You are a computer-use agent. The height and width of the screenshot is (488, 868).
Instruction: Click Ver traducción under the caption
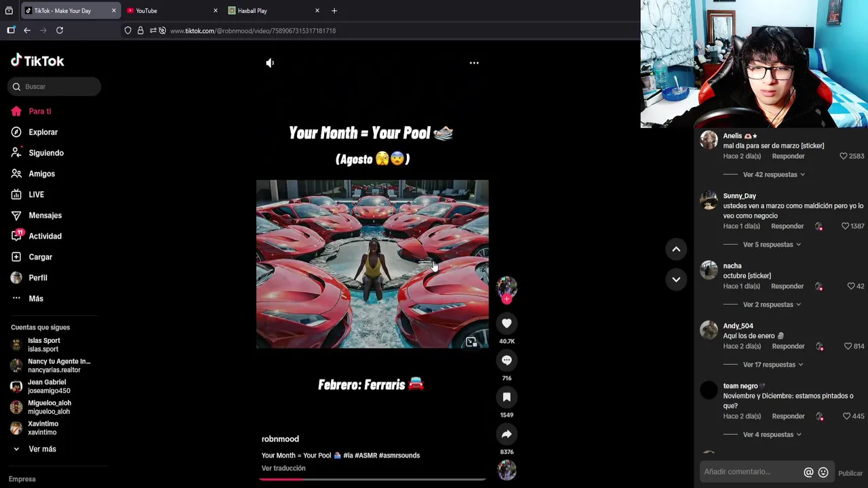283,468
